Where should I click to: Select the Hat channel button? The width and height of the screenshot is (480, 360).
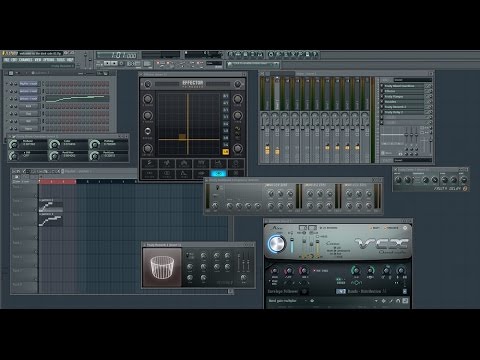tap(29, 121)
